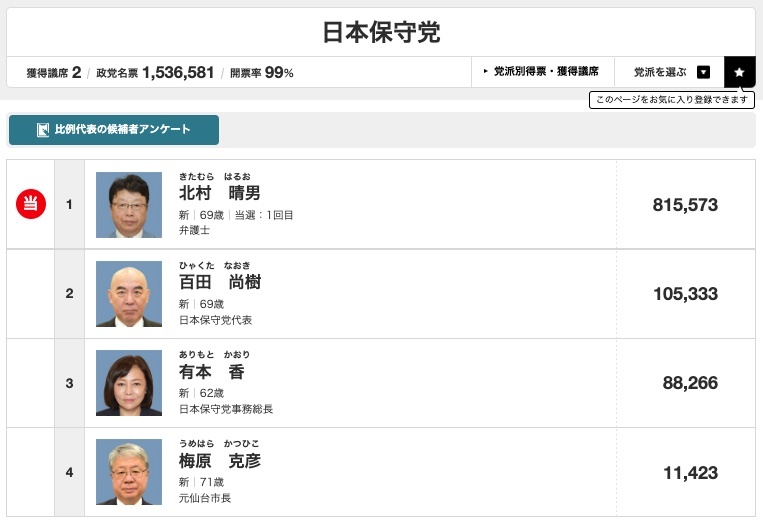Click 政党名票 1,536,581 total
Screen dimensions: 763x525
tap(155, 73)
